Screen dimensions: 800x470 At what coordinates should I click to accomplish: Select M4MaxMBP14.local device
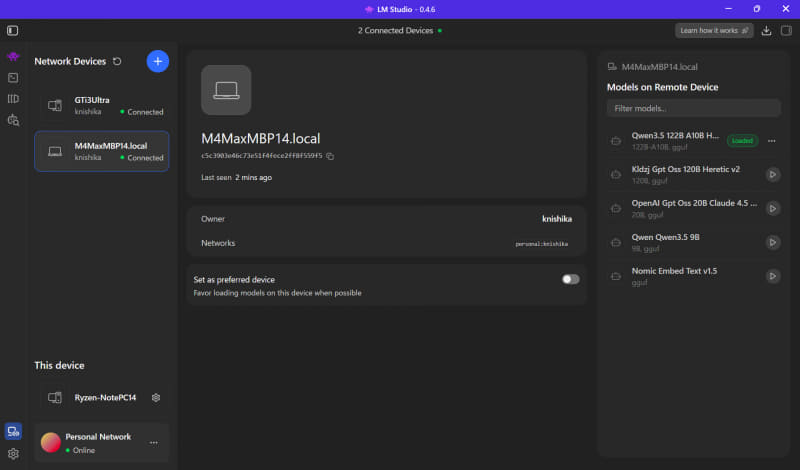coord(102,152)
